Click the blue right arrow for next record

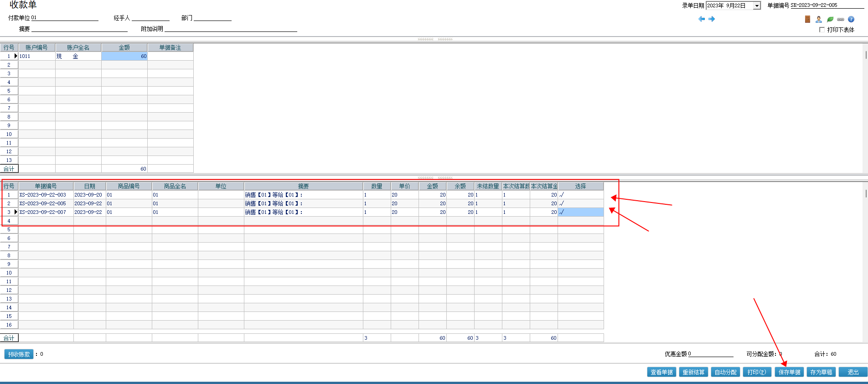[x=712, y=19]
